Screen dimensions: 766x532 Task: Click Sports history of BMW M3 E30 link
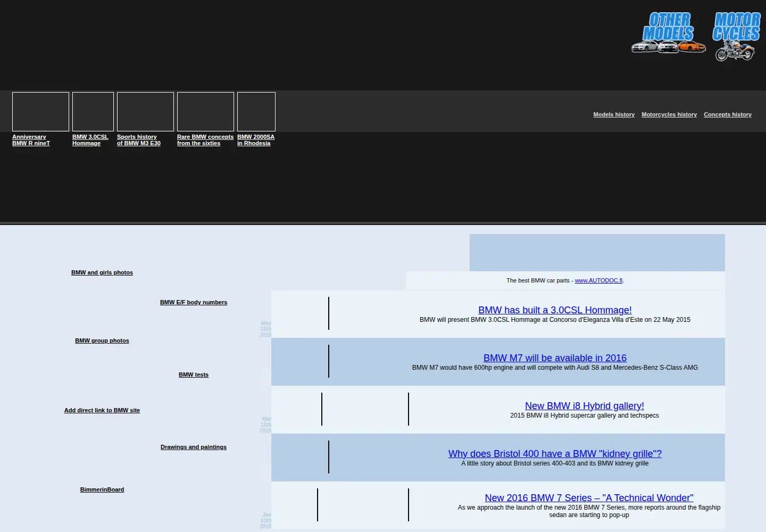138,140
